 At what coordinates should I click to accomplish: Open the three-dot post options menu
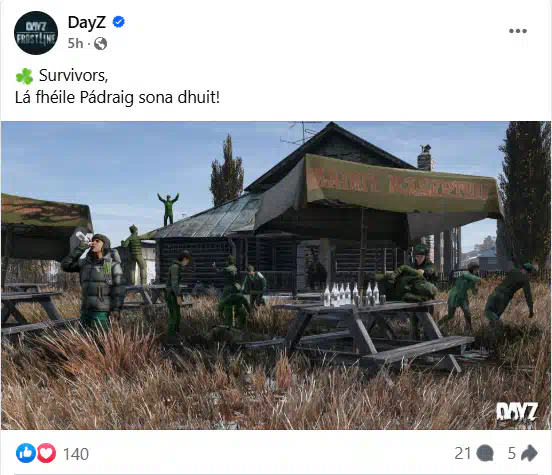pyautogui.click(x=518, y=31)
